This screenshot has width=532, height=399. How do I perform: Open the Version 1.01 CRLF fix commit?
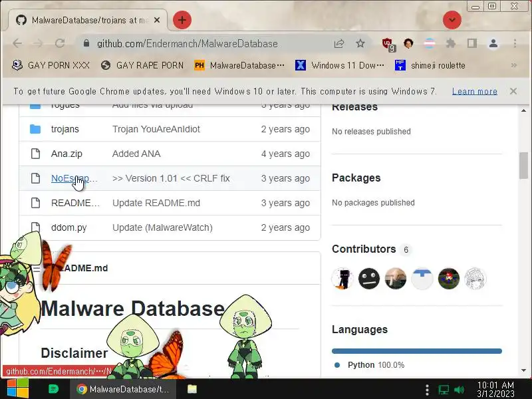(x=171, y=178)
